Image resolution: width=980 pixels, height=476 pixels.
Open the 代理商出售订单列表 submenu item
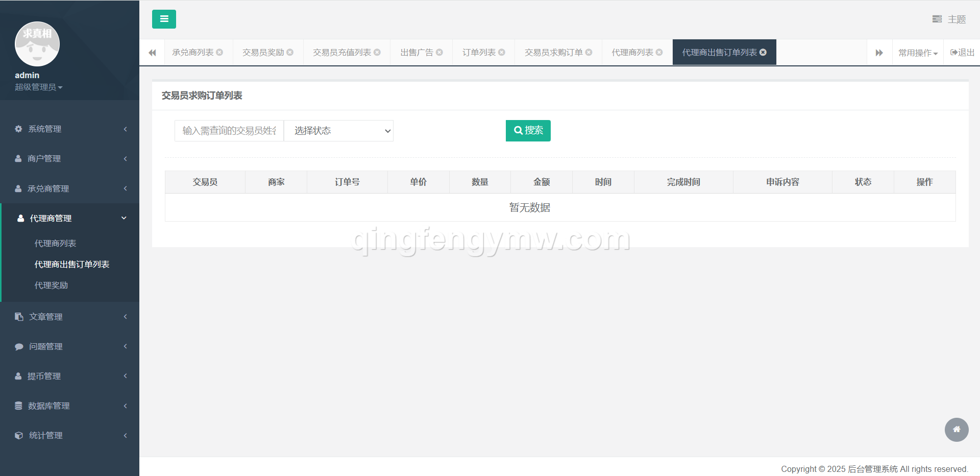[72, 264]
